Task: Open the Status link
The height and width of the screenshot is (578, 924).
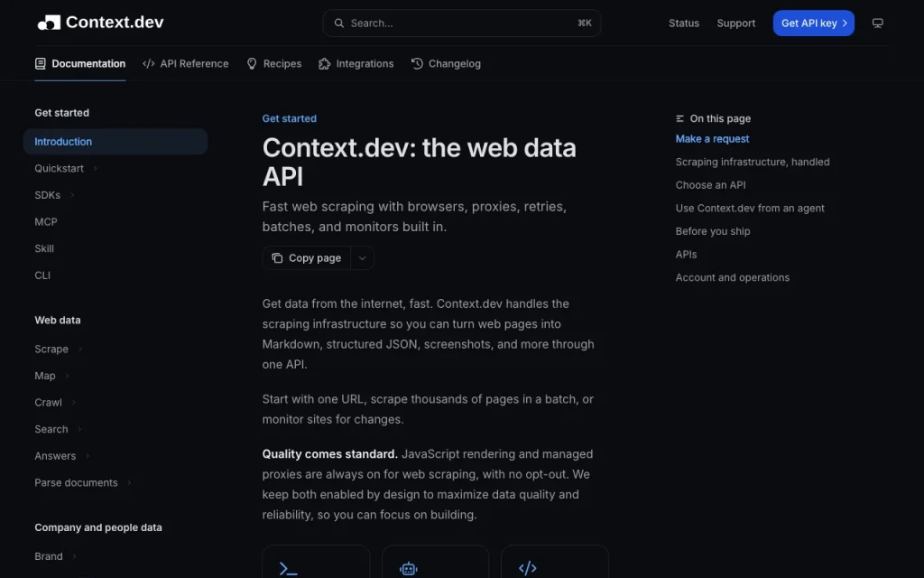Action: pyautogui.click(x=684, y=23)
